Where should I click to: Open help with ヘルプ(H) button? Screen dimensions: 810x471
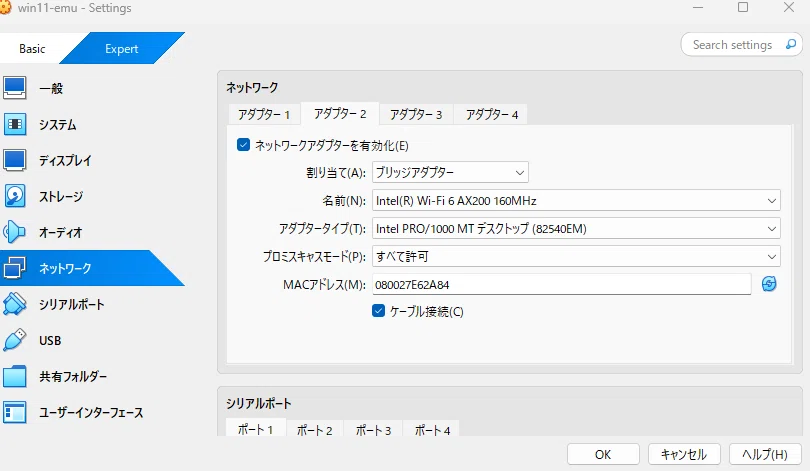(x=765, y=454)
